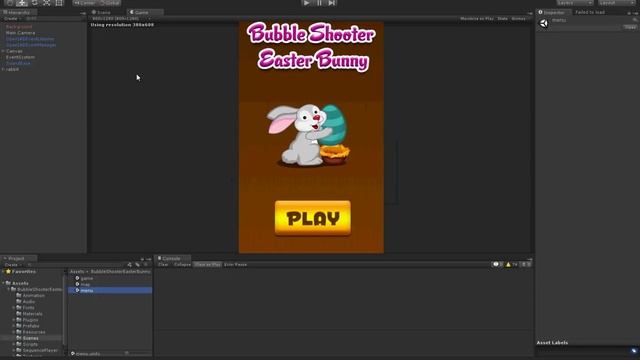Screen dimensions: 640x360
Task: Select the Hand tool in top toolbar
Action: 10,2
